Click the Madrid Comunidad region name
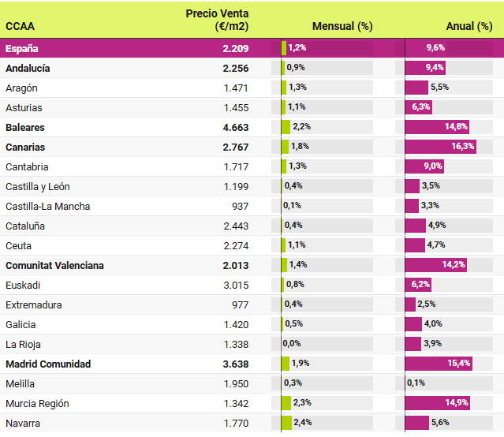The height and width of the screenshot is (437, 504). tap(48, 364)
